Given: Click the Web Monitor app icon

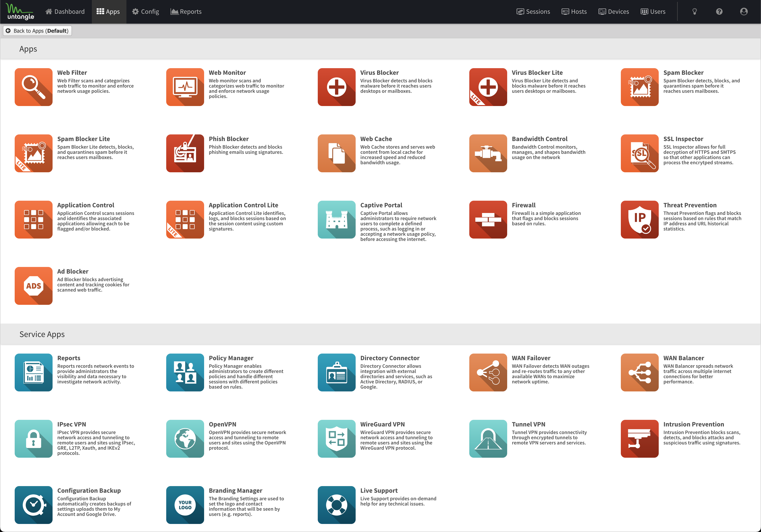Looking at the screenshot, I should [185, 87].
